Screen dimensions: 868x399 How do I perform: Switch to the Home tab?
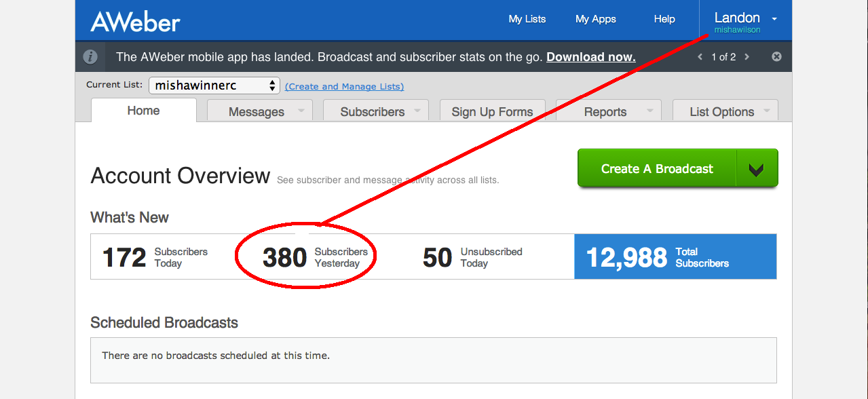143,111
